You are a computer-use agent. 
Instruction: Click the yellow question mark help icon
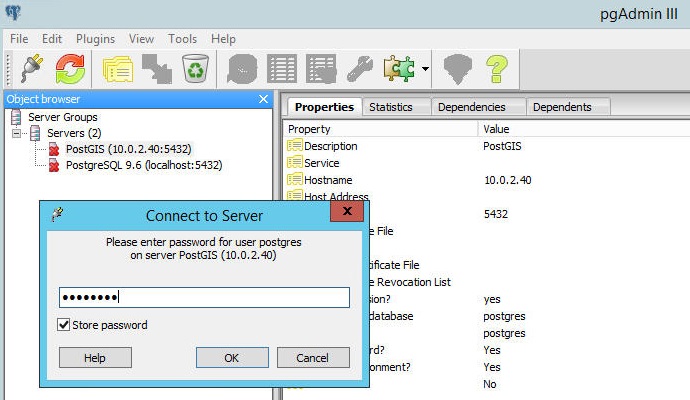click(x=497, y=69)
